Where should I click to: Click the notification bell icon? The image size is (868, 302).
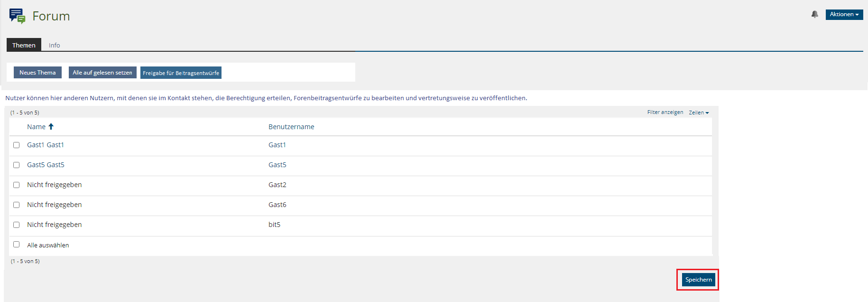pos(814,14)
